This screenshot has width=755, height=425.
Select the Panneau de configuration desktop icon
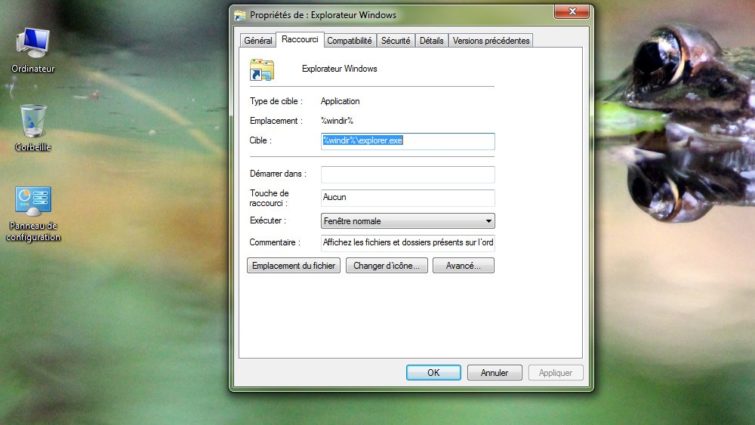click(33, 214)
